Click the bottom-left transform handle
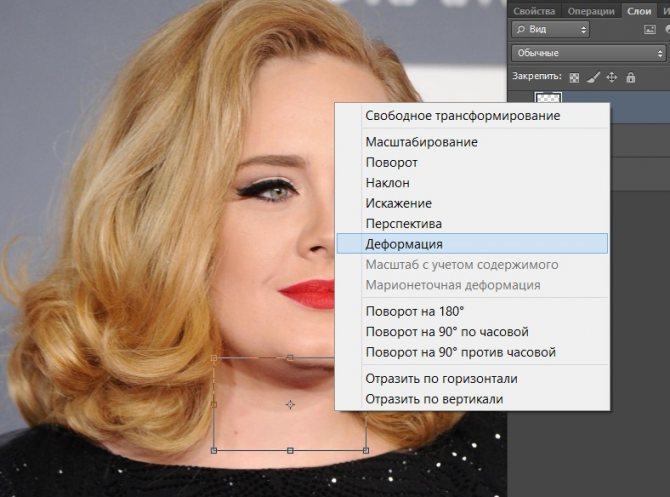Viewport: 670px width, 497px height. point(214,451)
